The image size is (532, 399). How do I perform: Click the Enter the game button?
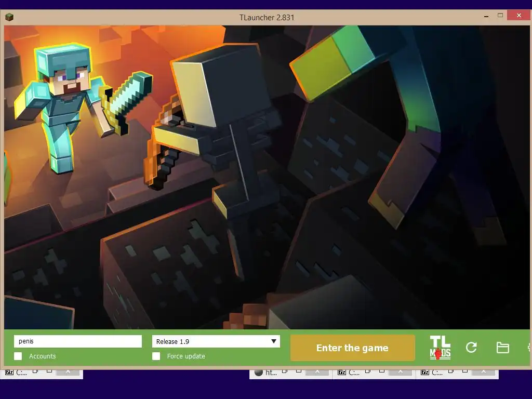353,348
